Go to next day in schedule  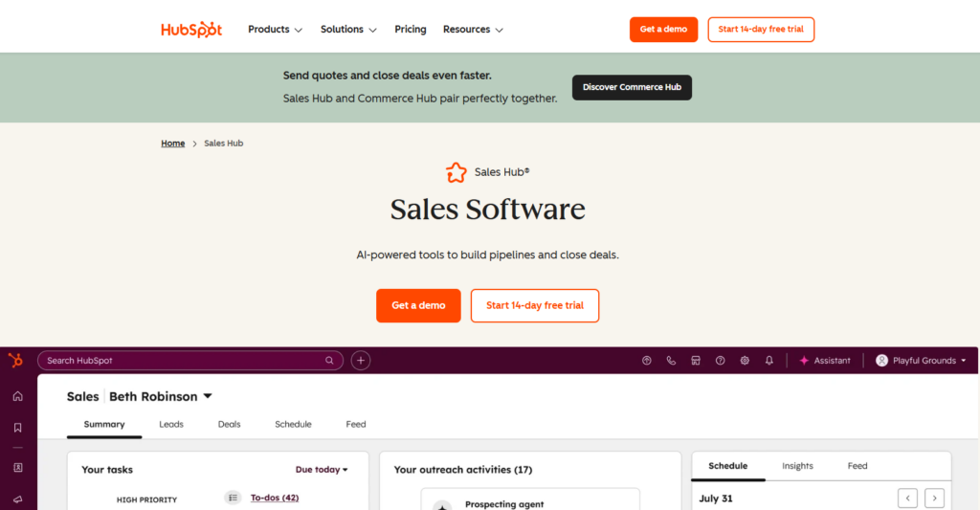coord(934,499)
